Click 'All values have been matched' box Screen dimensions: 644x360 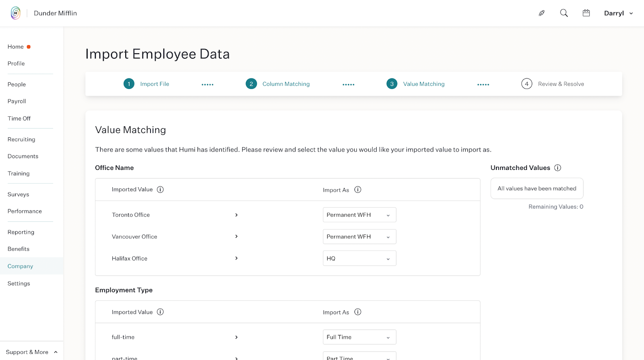coord(537,188)
